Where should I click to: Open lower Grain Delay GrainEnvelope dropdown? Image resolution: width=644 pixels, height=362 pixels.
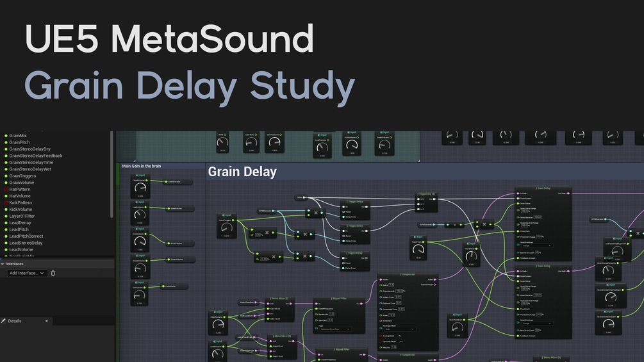pos(536,324)
